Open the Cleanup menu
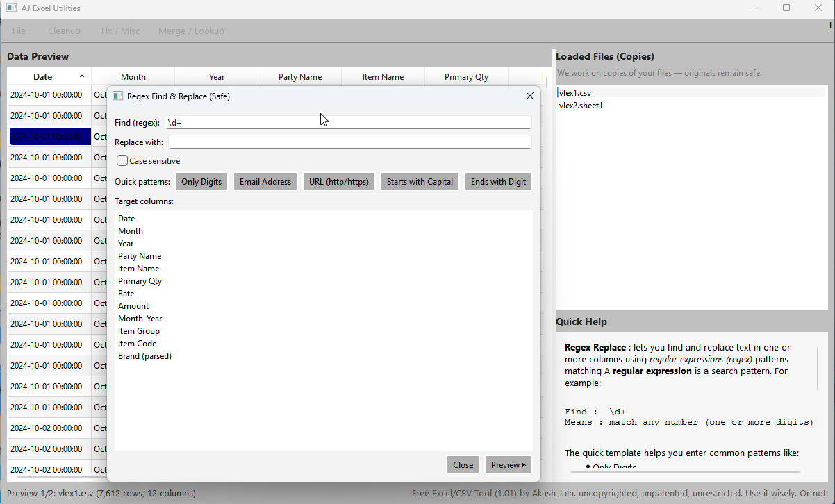Viewport: 835px width, 504px height. coord(64,31)
